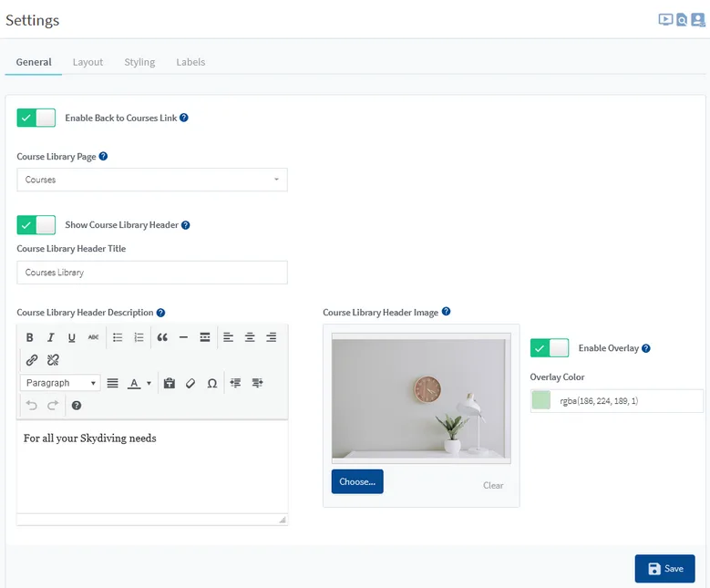Show help for Show Course Library Header
Screen dimensions: 710x588
(186, 224)
